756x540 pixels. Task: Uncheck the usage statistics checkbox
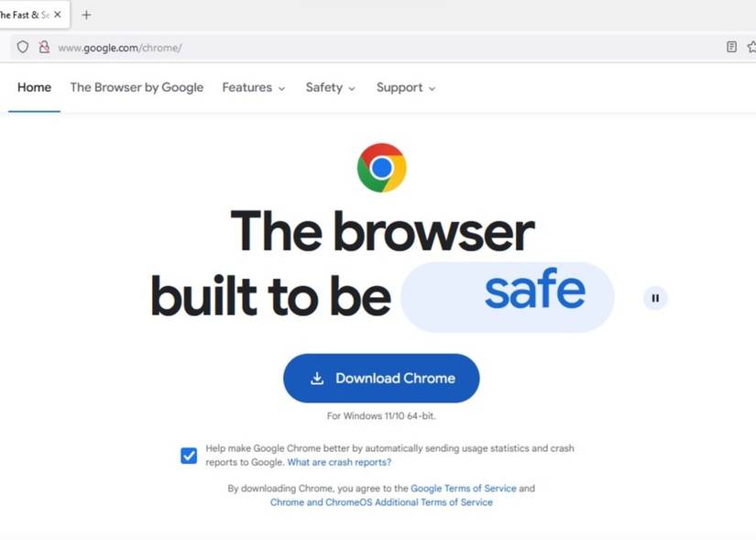click(x=189, y=455)
